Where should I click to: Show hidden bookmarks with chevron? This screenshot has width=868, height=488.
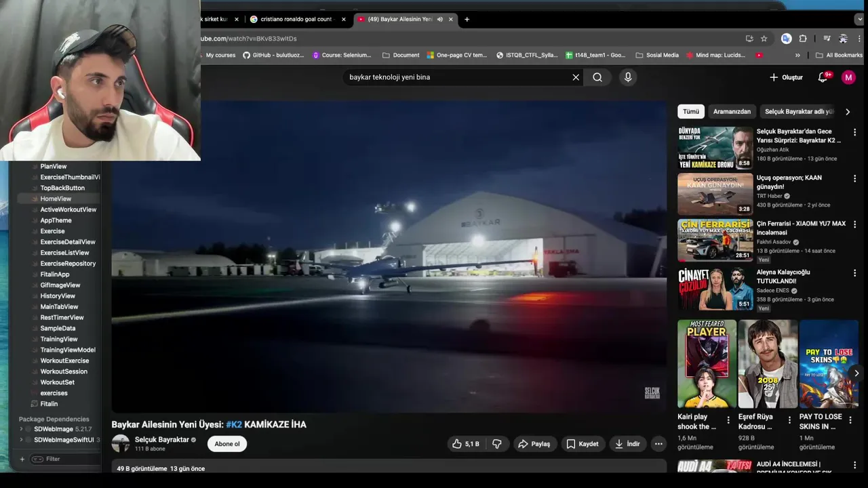797,55
